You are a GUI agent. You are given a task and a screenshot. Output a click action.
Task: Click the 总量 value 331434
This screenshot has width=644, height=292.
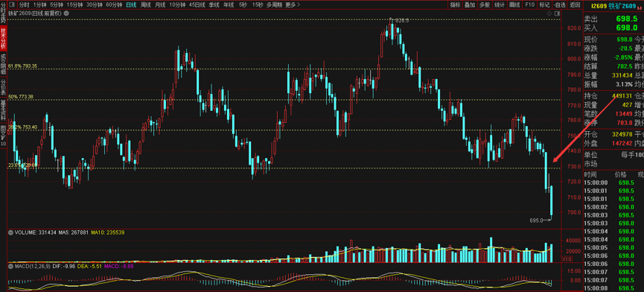coord(622,75)
